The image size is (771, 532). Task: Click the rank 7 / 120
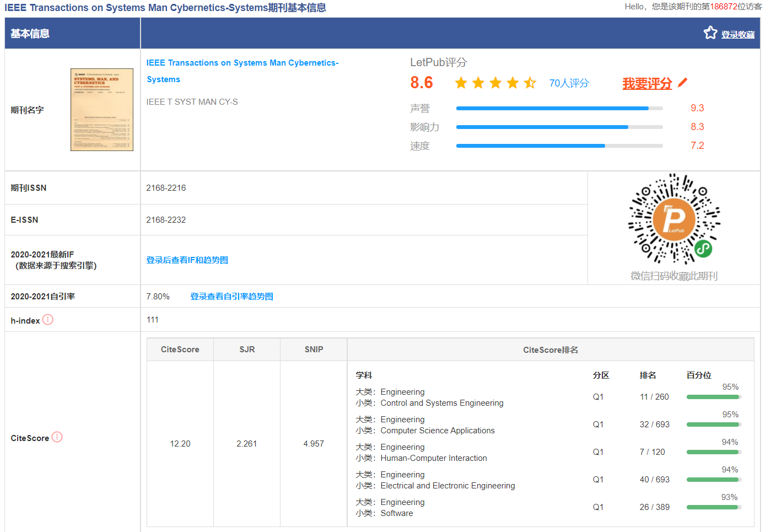[x=653, y=452]
